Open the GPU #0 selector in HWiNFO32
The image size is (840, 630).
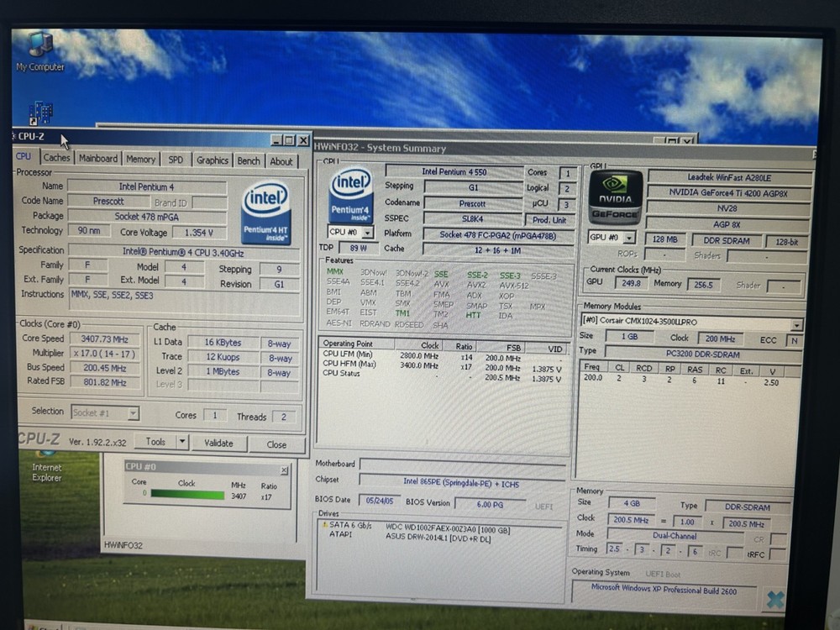pos(612,237)
